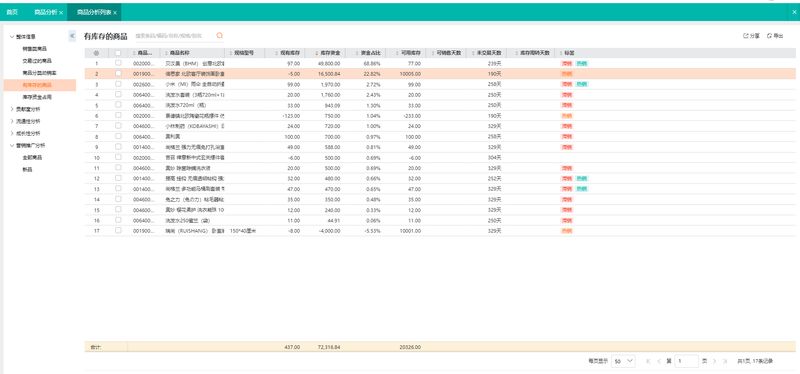Image resolution: width=800 pixels, height=374 pixels.
Task: Go to the next page arrow icon
Action: [715, 361]
